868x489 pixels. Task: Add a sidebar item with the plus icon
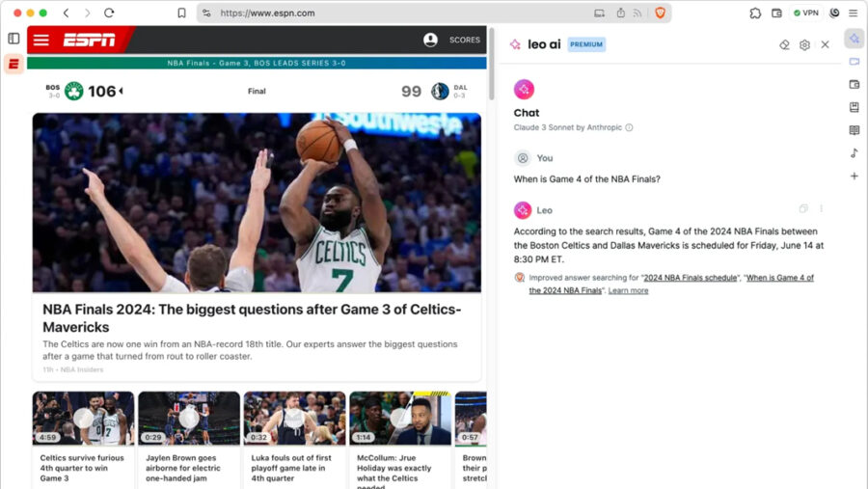click(854, 177)
